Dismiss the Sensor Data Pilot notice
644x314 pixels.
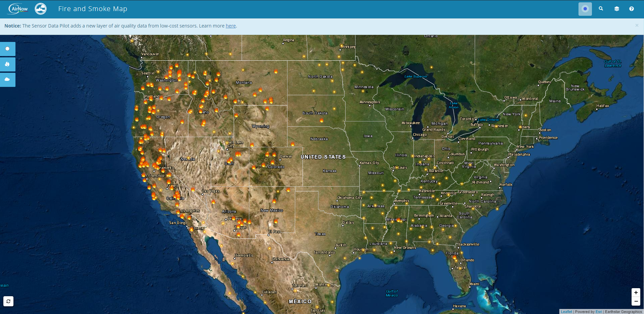(637, 25)
